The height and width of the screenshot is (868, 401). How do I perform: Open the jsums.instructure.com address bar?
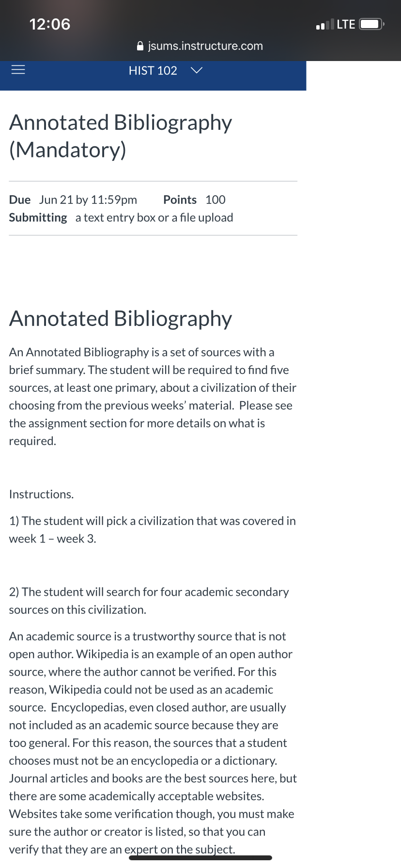coord(200,46)
